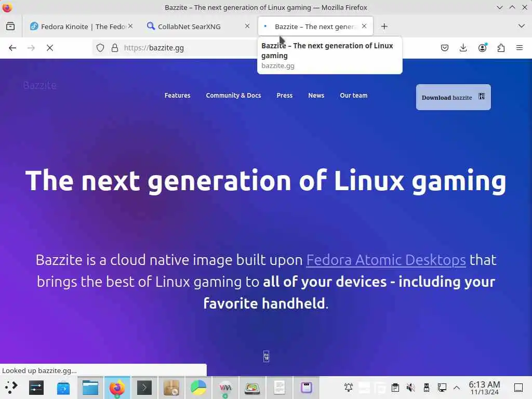The image size is (532, 399).
Task: Open Community & Docs nav link
Action: [233, 96]
